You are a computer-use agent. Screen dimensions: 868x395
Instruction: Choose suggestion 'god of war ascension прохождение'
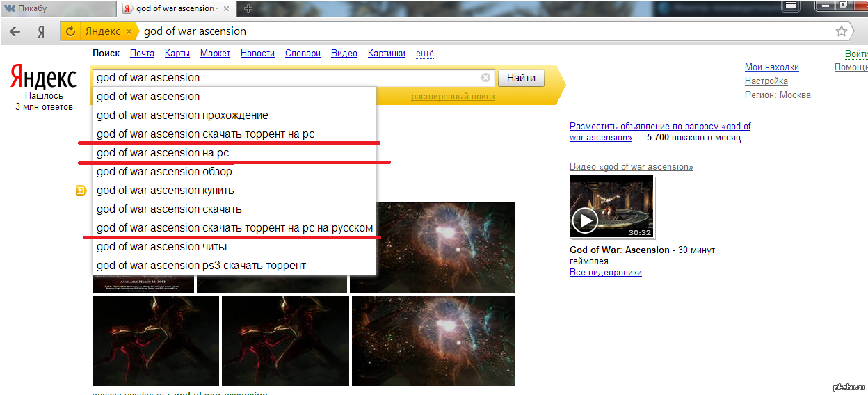pos(182,115)
